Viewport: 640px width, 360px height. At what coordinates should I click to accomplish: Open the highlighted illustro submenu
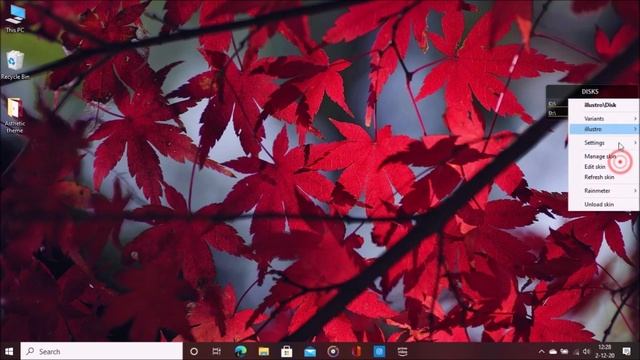pos(604,129)
